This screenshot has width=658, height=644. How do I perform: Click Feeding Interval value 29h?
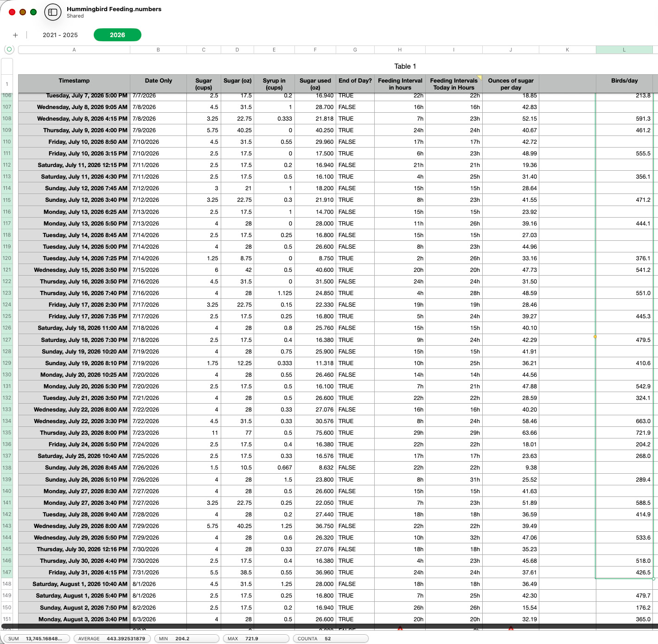pos(400,432)
